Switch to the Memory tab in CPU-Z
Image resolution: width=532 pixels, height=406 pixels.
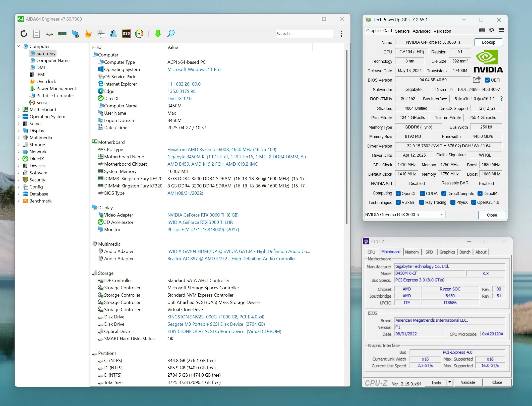pyautogui.click(x=412, y=252)
